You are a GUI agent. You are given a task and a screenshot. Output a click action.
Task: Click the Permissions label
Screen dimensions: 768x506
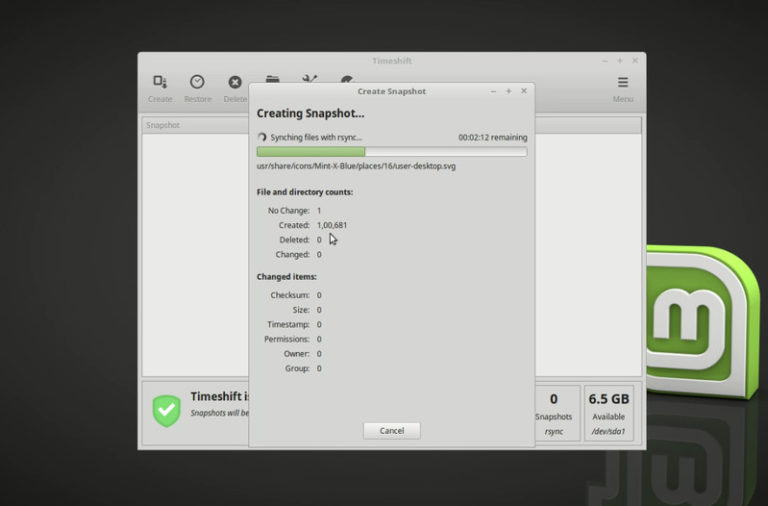287,339
